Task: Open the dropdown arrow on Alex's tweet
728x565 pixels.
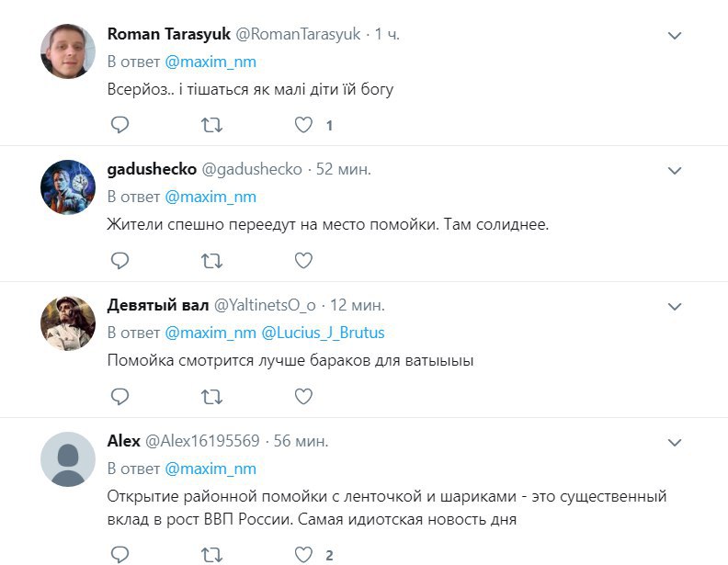Action: pos(674,442)
